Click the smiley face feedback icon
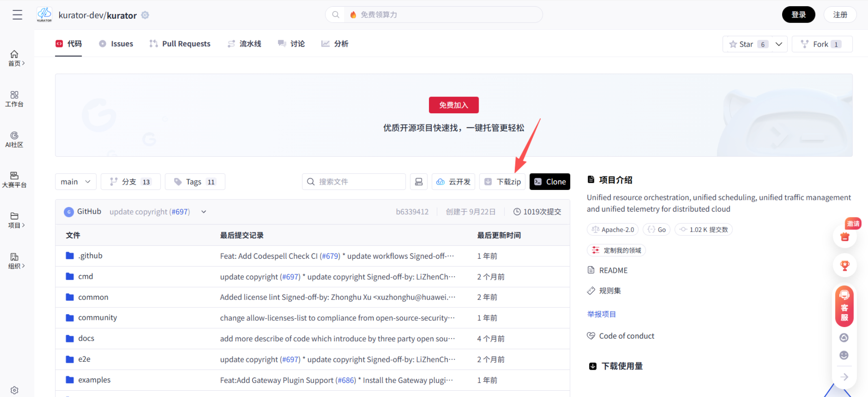868x397 pixels. (x=844, y=355)
